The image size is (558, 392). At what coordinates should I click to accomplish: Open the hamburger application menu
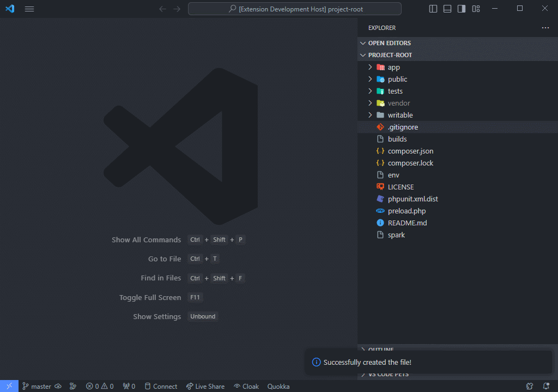29,9
